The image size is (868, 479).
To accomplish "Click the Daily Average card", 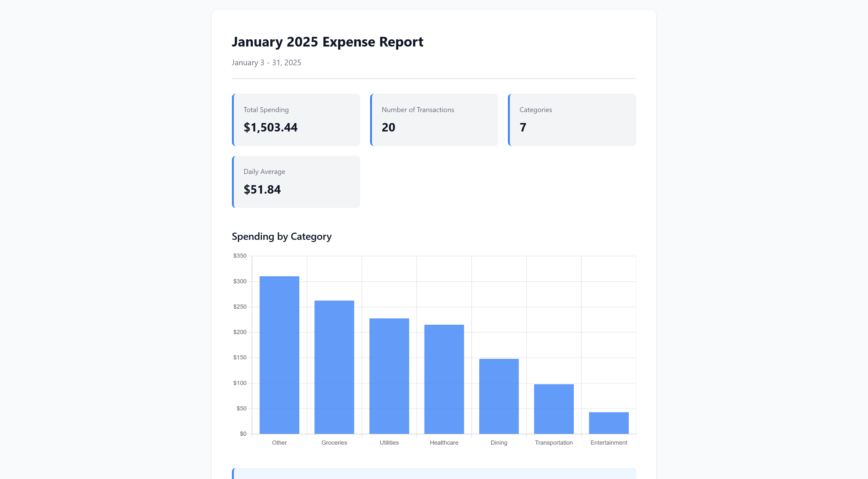I will [296, 181].
